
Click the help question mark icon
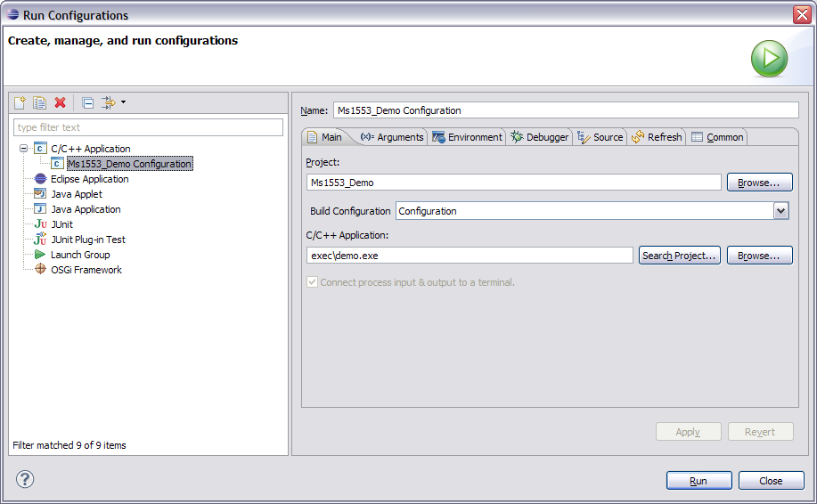[x=24, y=479]
